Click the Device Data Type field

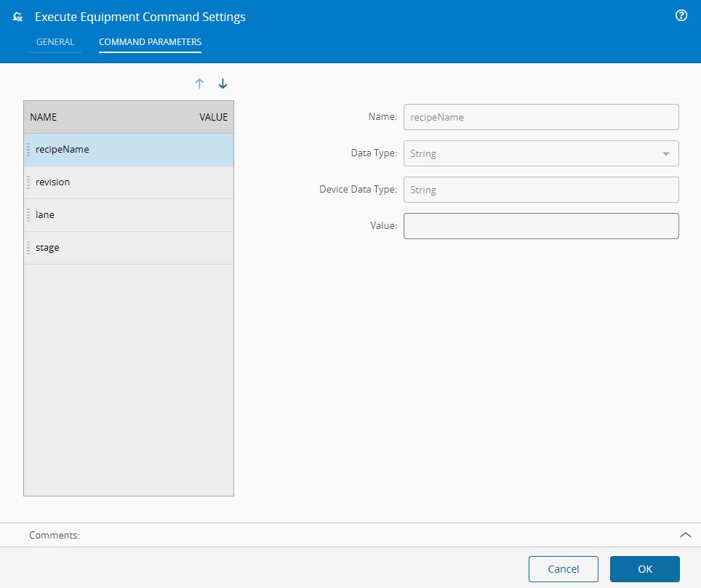pos(541,190)
